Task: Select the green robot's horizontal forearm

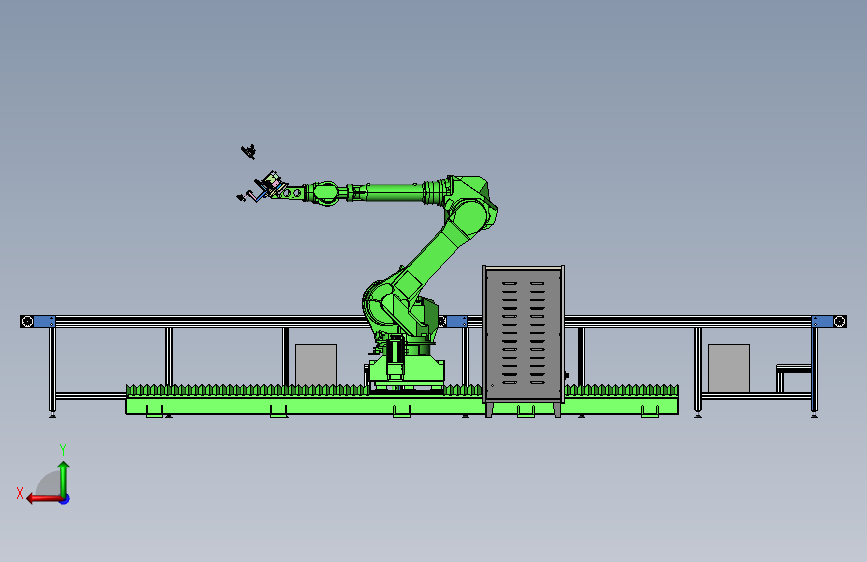Action: tap(393, 192)
